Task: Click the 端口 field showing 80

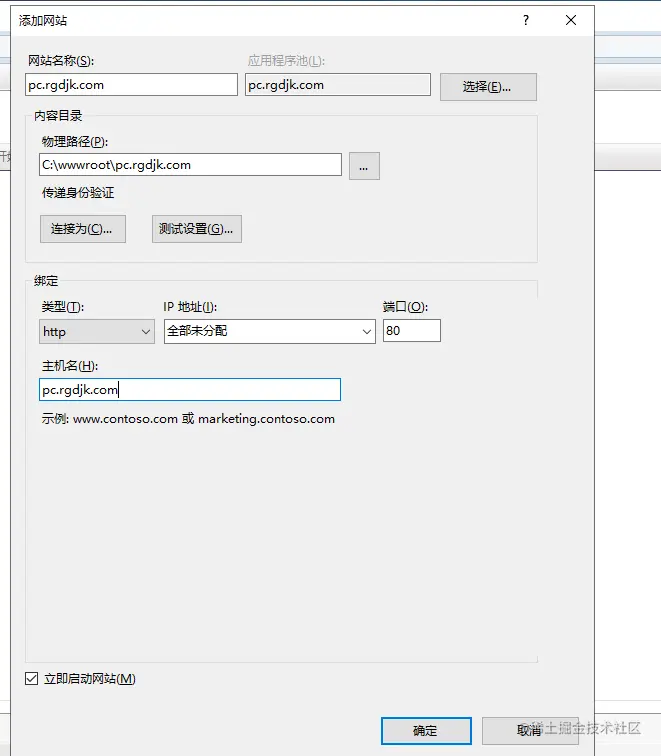Action: (x=412, y=331)
